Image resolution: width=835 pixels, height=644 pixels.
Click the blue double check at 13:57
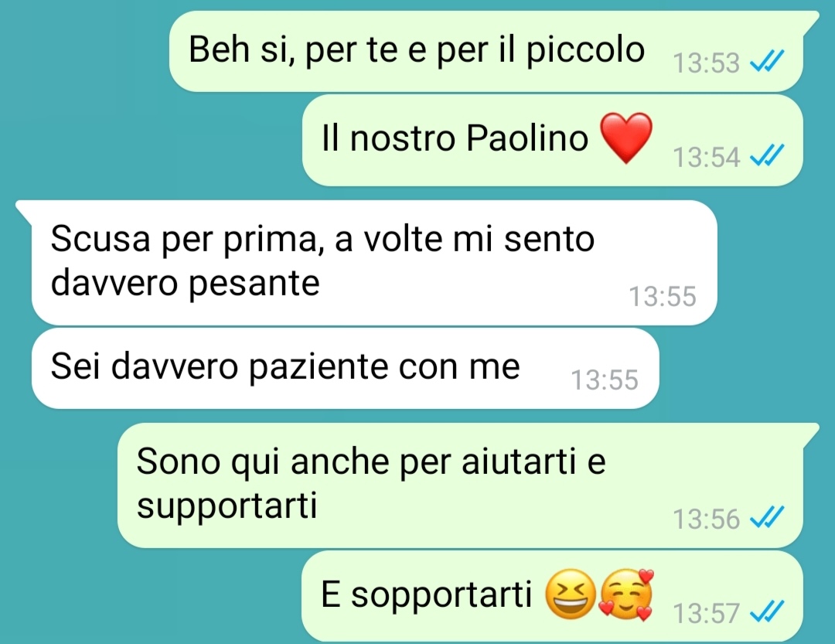pyautogui.click(x=766, y=612)
